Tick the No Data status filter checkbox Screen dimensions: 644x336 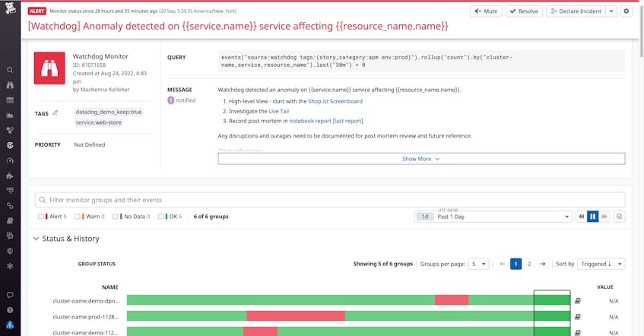[116, 217]
